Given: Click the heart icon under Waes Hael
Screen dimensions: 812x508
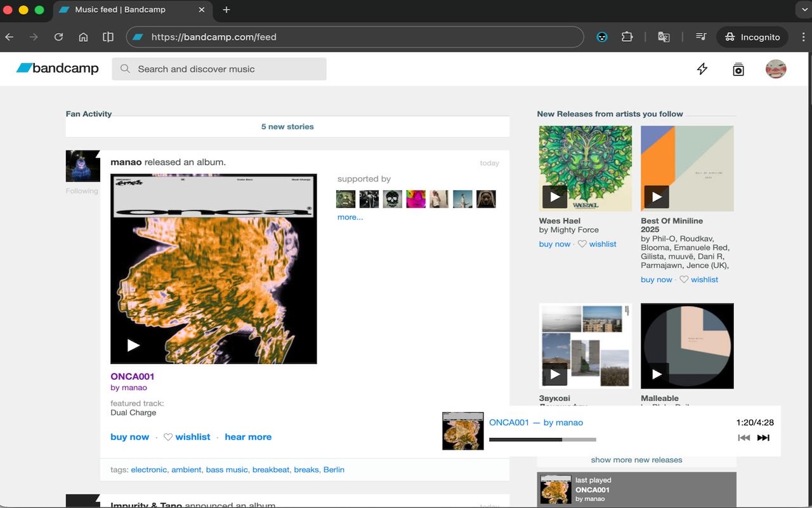Looking at the screenshot, I should point(582,244).
